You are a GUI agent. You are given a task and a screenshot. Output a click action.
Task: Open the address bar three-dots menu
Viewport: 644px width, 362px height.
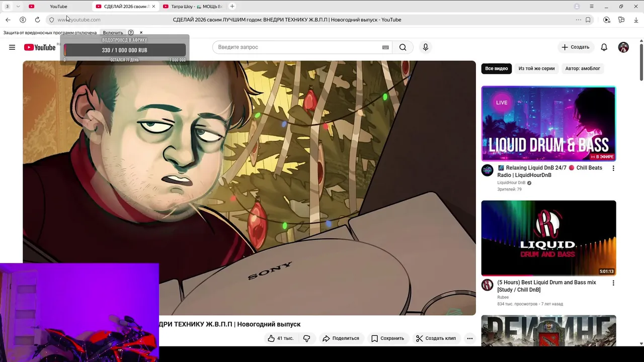click(x=579, y=20)
